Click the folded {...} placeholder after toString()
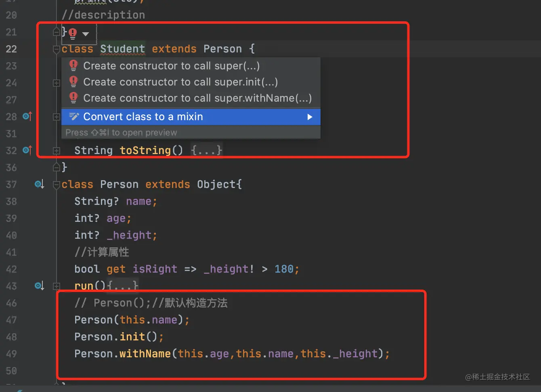Screen dimensions: 541x392 pyautogui.click(x=206, y=150)
